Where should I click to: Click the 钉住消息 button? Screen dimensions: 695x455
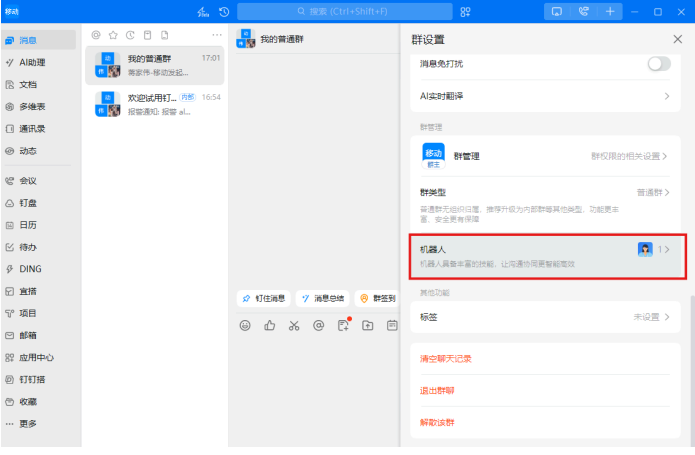pos(264,298)
